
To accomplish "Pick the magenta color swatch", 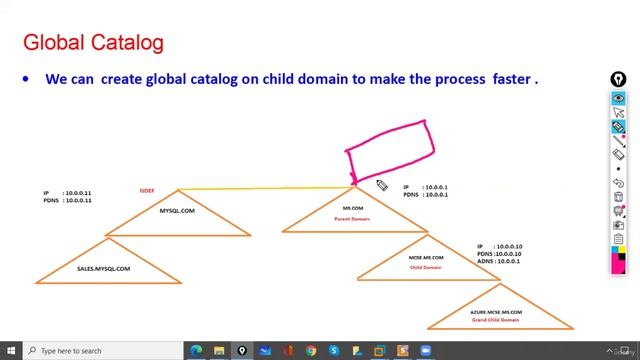I will 616,264.
